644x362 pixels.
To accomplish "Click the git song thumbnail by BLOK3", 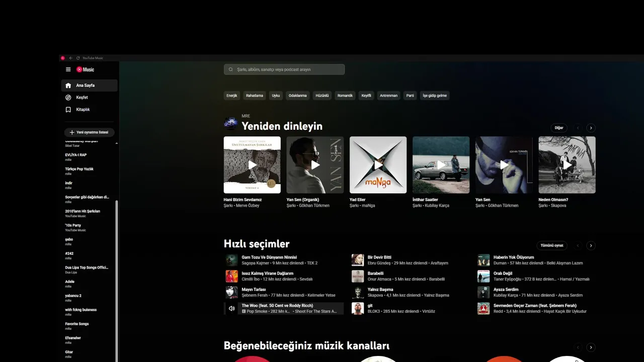I will click(x=358, y=308).
